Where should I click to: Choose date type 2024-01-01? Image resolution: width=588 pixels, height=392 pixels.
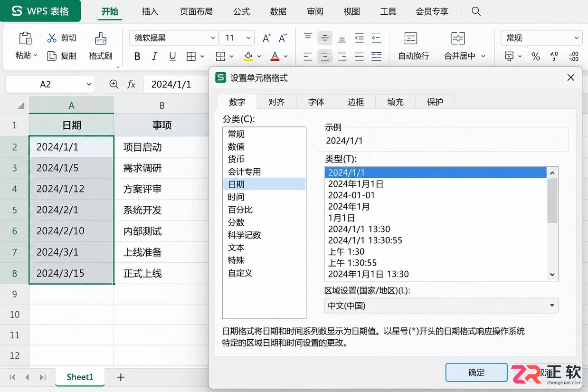click(436, 195)
